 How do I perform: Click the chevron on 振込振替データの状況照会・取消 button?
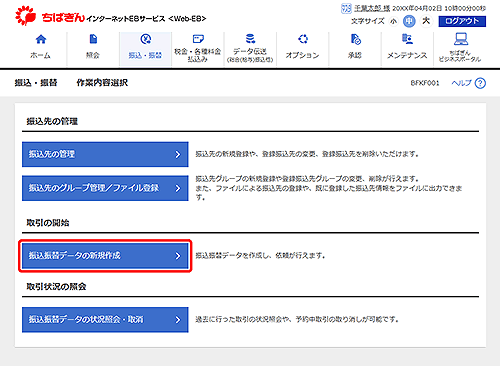[178, 320]
